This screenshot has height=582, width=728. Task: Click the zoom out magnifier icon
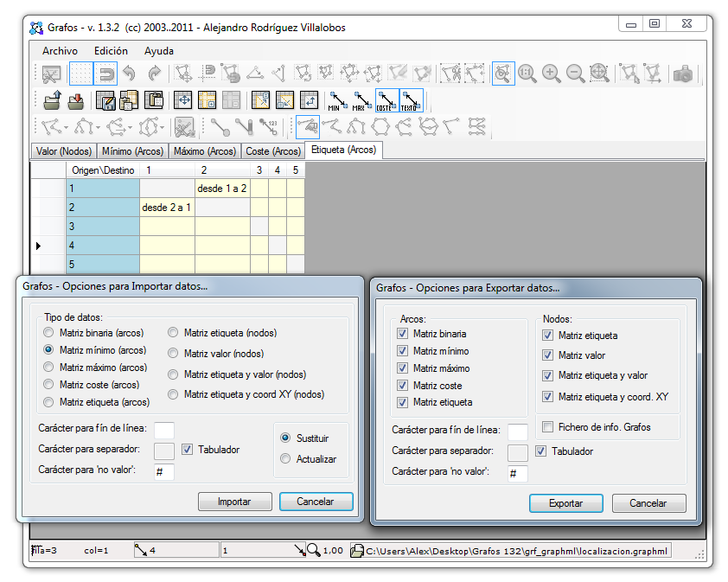click(575, 74)
